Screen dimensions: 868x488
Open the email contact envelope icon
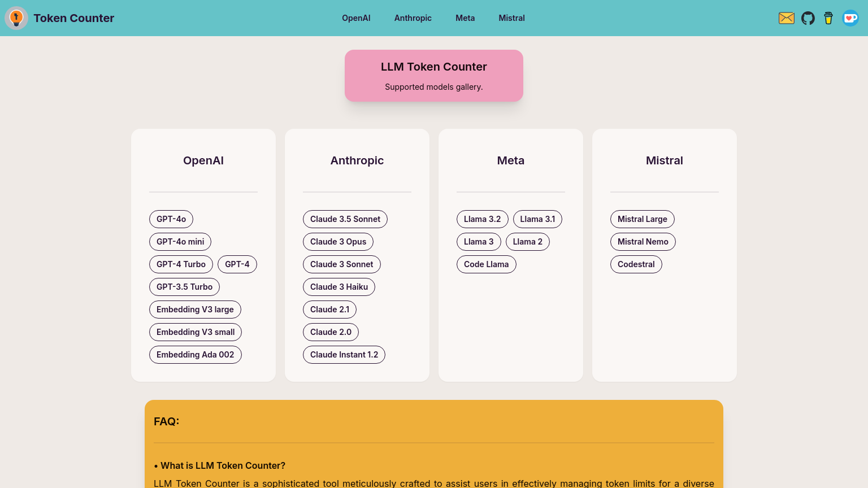pos(786,18)
